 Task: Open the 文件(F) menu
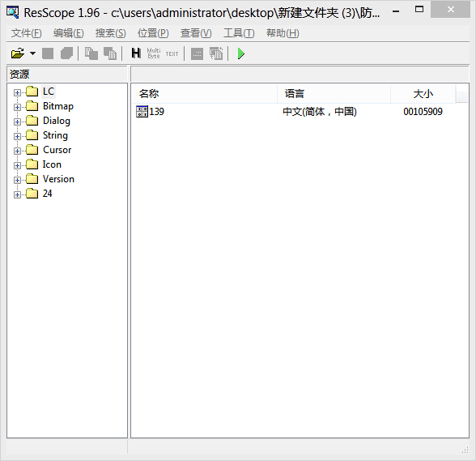coord(27,33)
